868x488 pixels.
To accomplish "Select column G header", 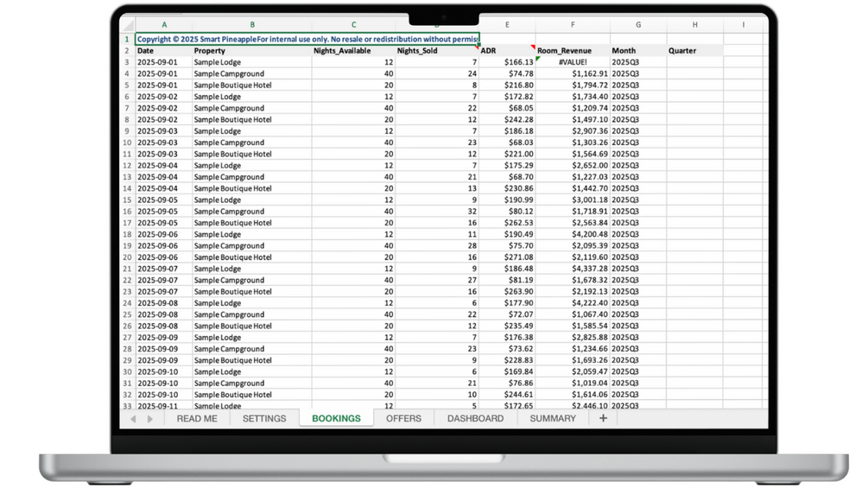I will point(638,25).
